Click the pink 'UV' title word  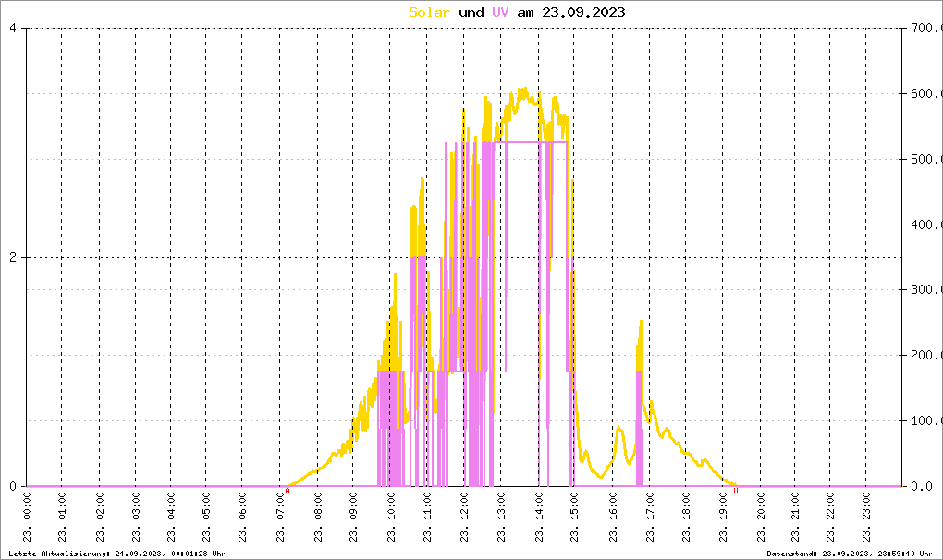(500, 12)
